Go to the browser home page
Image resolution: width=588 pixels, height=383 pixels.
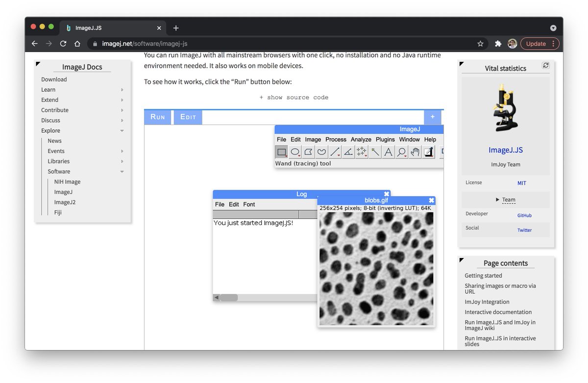click(x=77, y=44)
